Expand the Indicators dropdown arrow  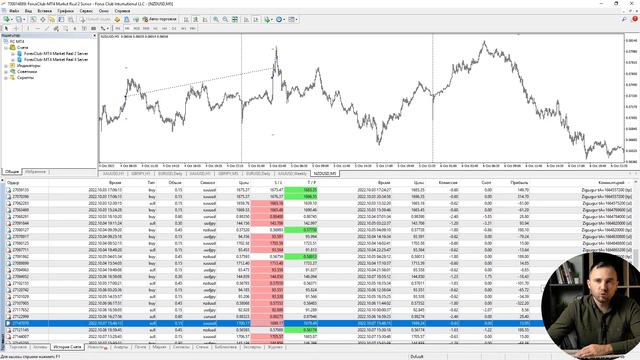point(272,19)
